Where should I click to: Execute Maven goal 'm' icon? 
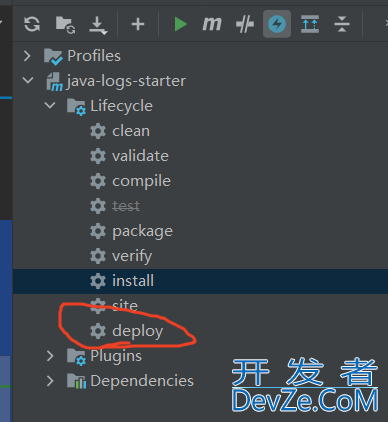[212, 24]
